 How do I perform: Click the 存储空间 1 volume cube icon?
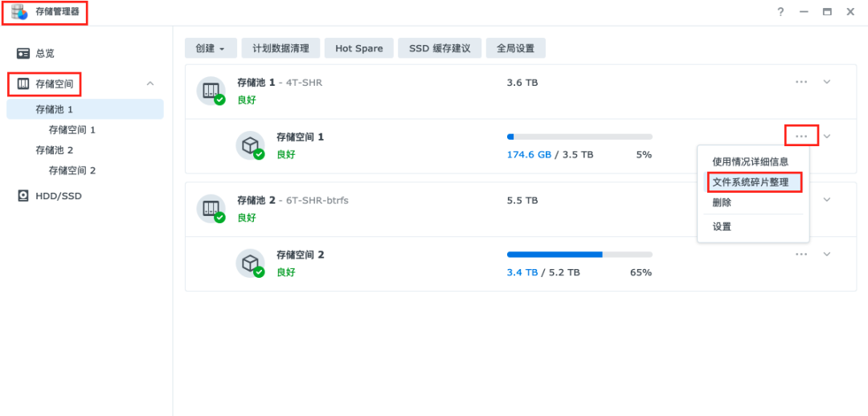coord(250,145)
